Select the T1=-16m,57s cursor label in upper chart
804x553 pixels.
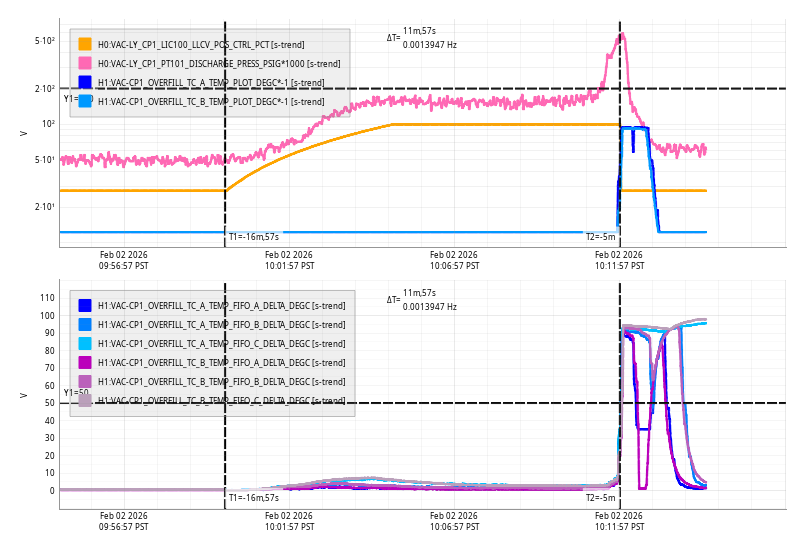click(x=253, y=237)
